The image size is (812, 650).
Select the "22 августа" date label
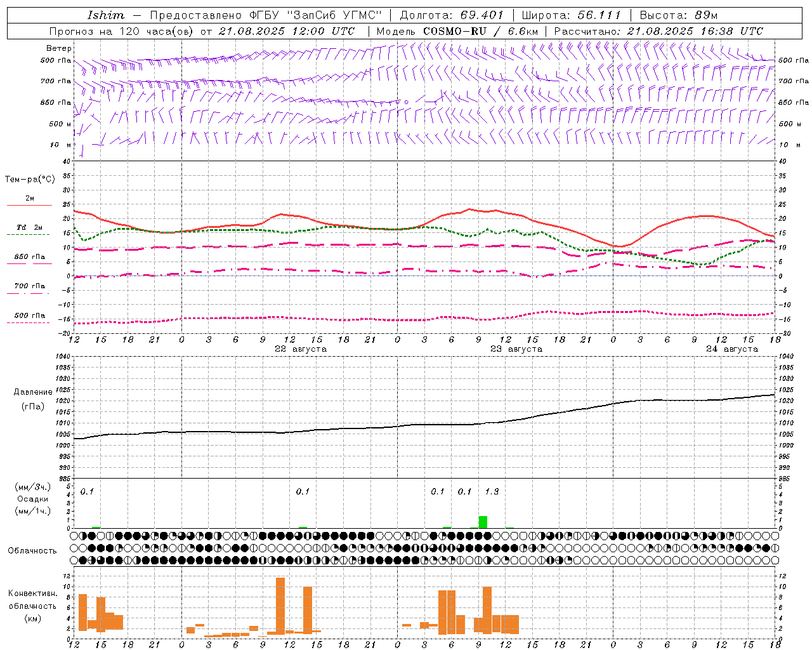pyautogui.click(x=301, y=349)
